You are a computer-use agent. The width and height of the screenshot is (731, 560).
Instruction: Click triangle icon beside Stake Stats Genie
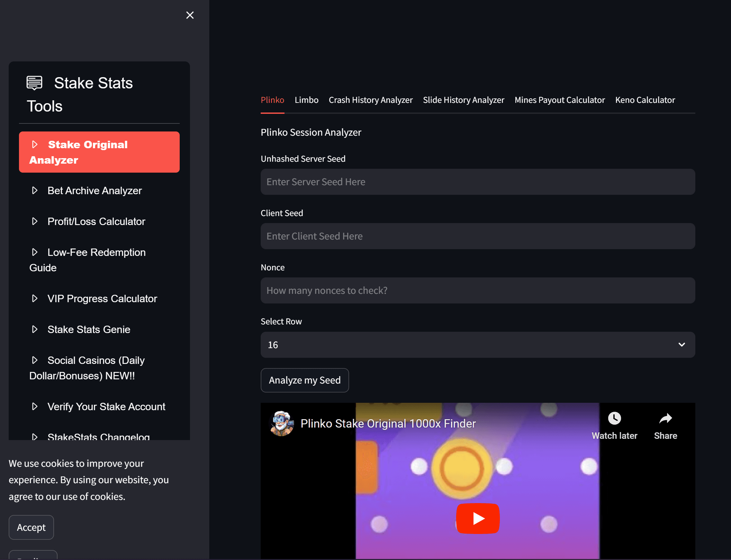point(35,329)
